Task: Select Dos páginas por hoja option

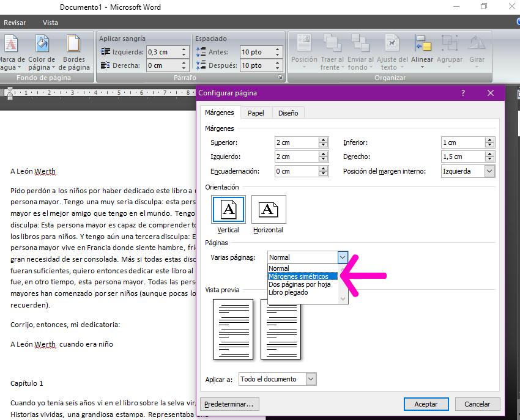Action: [x=300, y=284]
